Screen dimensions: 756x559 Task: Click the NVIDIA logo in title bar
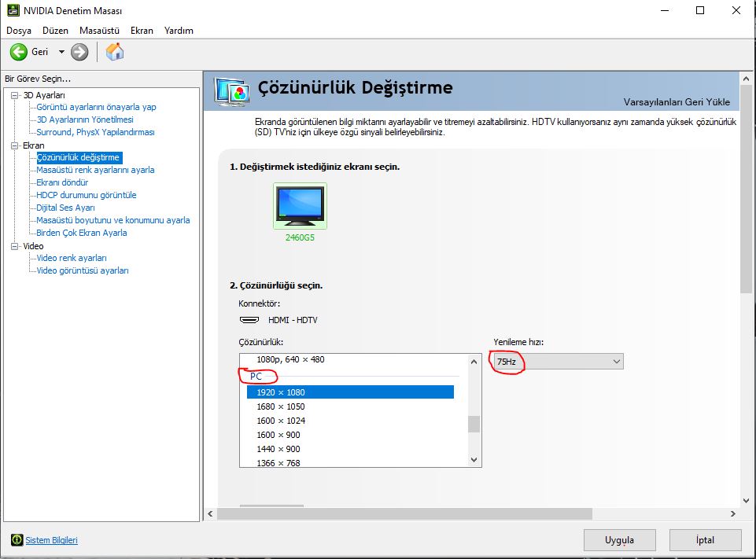[x=13, y=10]
